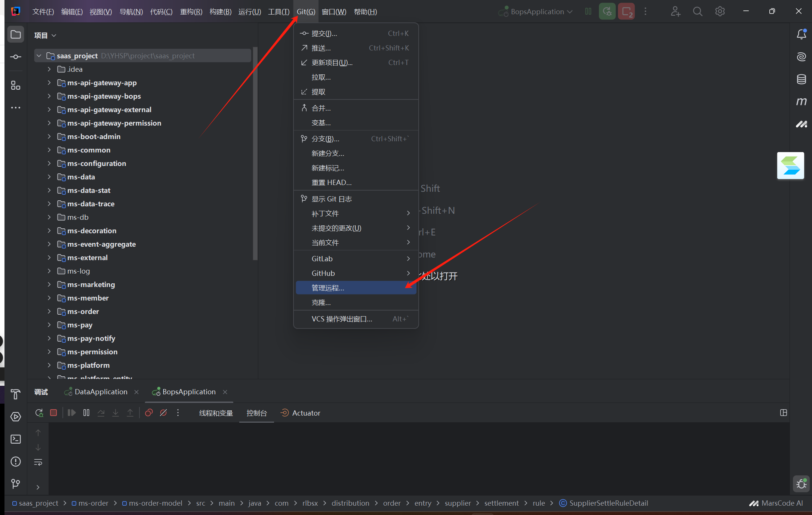Open the Commit tool window icon
Screen dimensions: 812x515
[15, 57]
